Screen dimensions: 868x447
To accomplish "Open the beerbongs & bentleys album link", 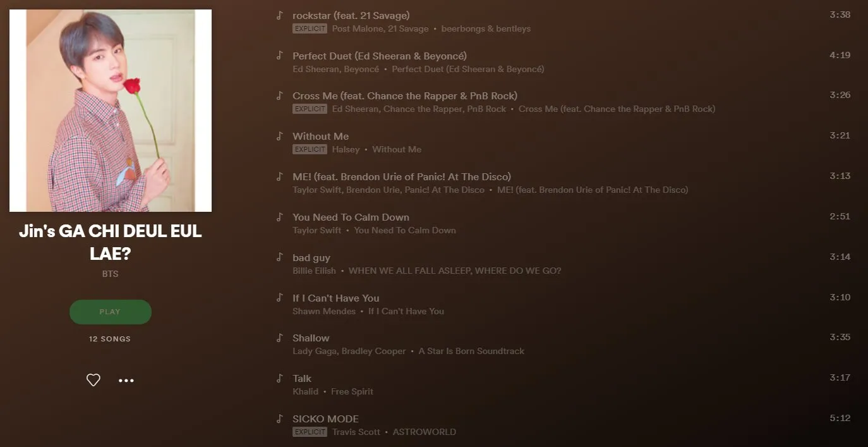I will (486, 28).
